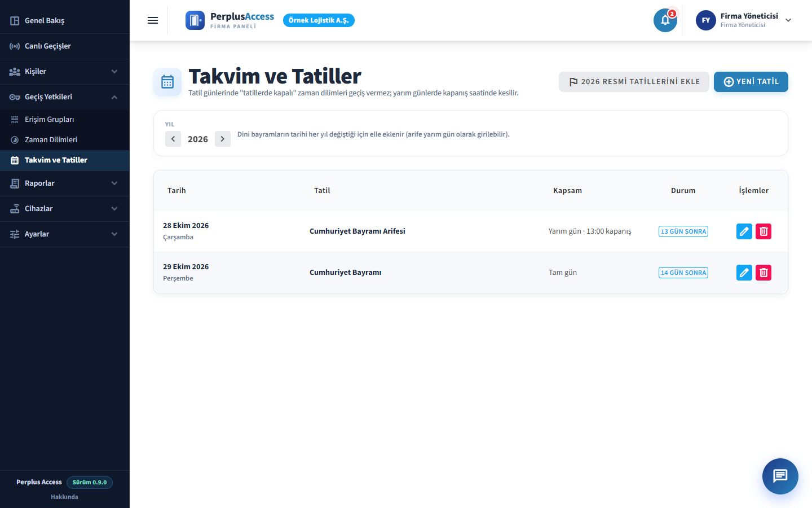Image resolution: width=812 pixels, height=508 pixels.
Task: Go to previous year
Action: [x=173, y=139]
